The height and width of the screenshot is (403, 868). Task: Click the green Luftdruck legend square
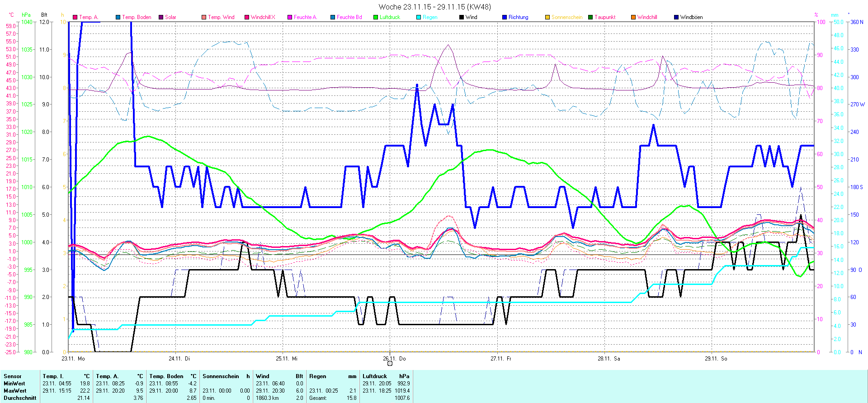[x=376, y=17]
